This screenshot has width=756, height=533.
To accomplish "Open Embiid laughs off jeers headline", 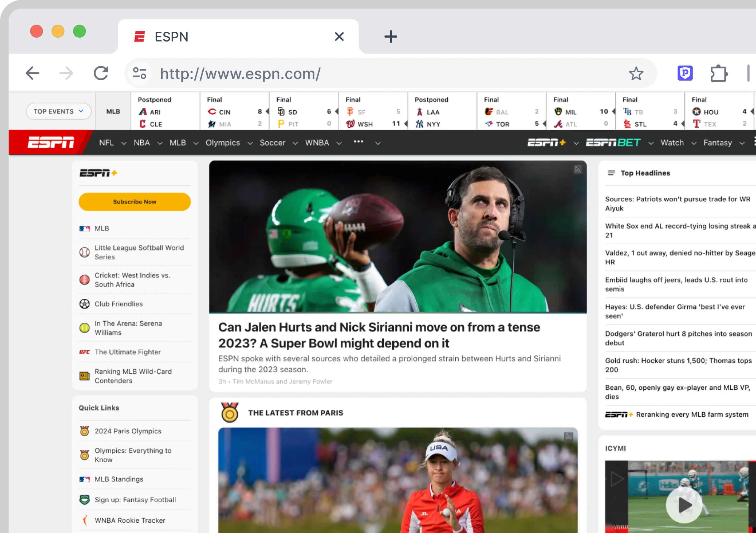I will point(676,284).
